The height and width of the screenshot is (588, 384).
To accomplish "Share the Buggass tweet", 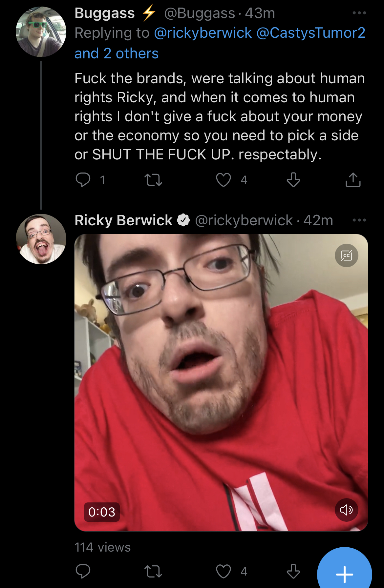I will point(353,180).
